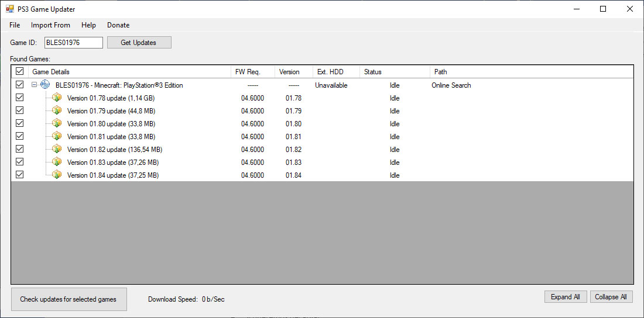Screen dimensions: 644x318
Task: Click the Ext. HDD column header
Action: (x=336, y=71)
